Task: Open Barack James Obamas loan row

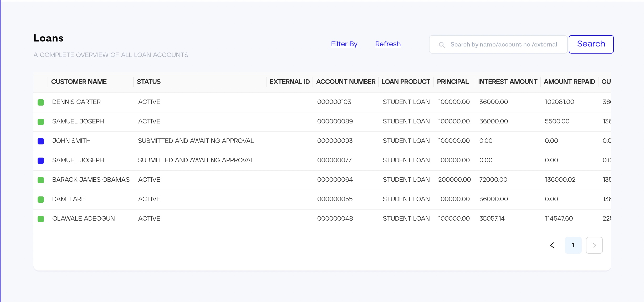Action: pos(91,180)
